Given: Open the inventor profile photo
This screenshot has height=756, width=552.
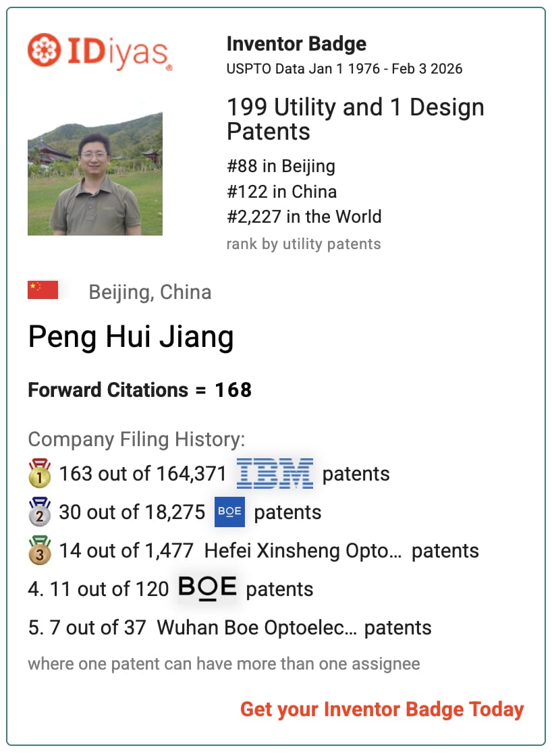Looking at the screenshot, I should [x=95, y=173].
